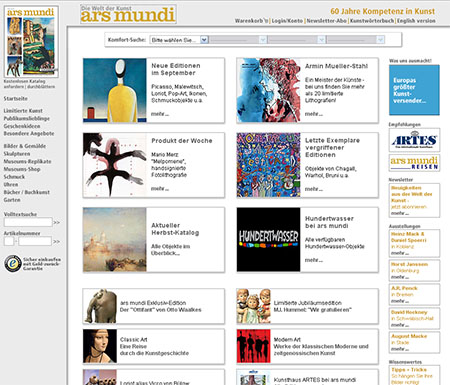The width and height of the screenshot is (450, 385).
Task: Open Bilder & Gemälde category
Action: coord(25,146)
